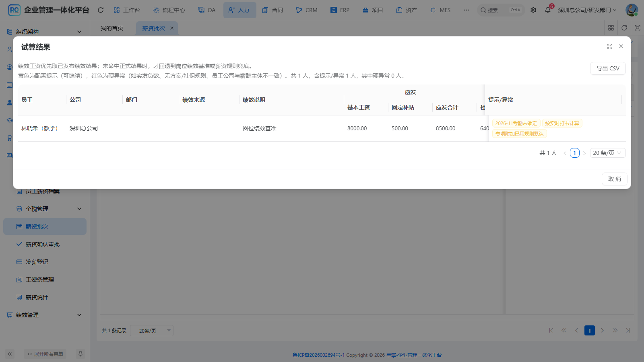The height and width of the screenshot is (362, 644).
Task: Open the notifications bell icon
Action: 548,10
